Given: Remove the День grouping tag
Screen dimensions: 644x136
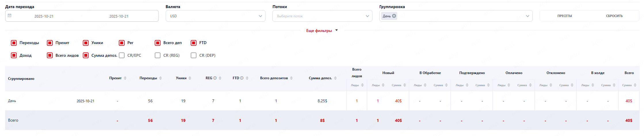Looking at the screenshot, I should 394,16.
